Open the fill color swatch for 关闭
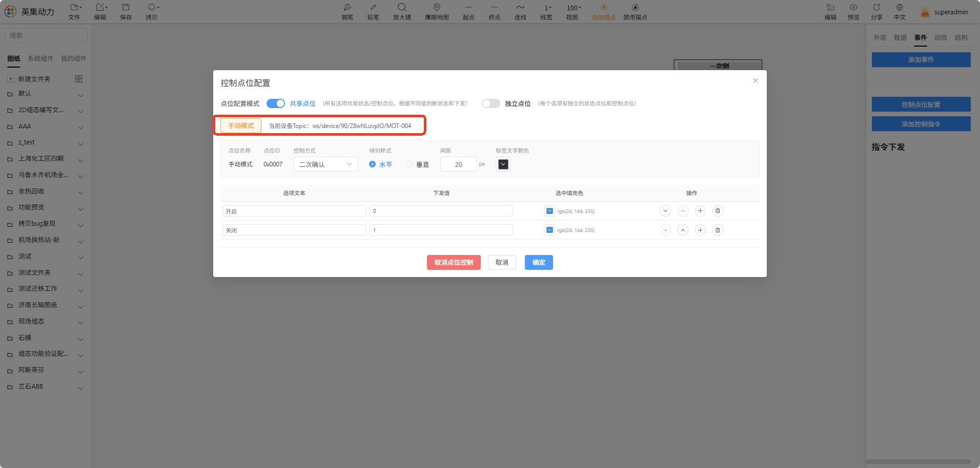The image size is (980, 468). pos(549,230)
